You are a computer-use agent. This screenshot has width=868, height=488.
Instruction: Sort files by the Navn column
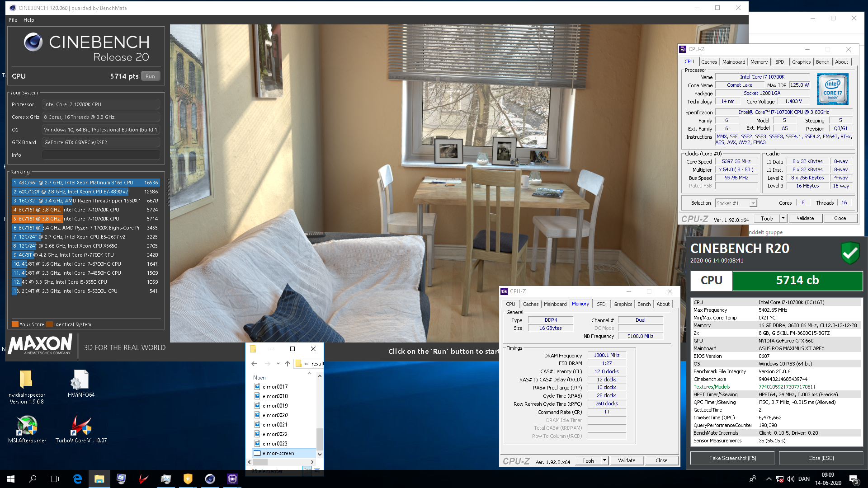pyautogui.click(x=259, y=378)
